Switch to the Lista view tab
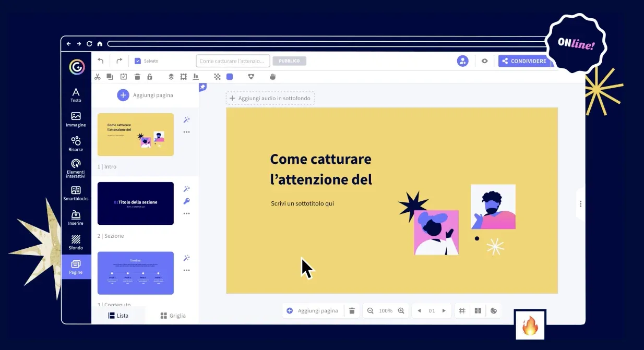The image size is (644, 350). 118,315
